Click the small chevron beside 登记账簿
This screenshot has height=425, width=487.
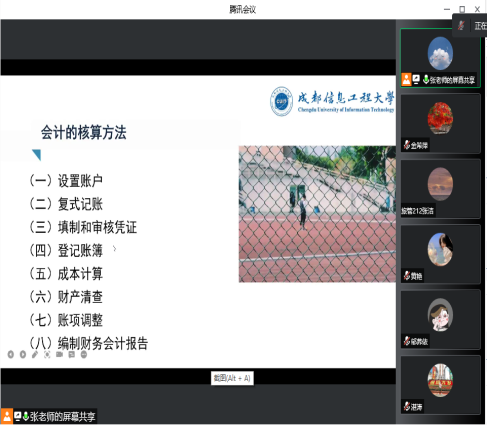pyautogui.click(x=115, y=248)
